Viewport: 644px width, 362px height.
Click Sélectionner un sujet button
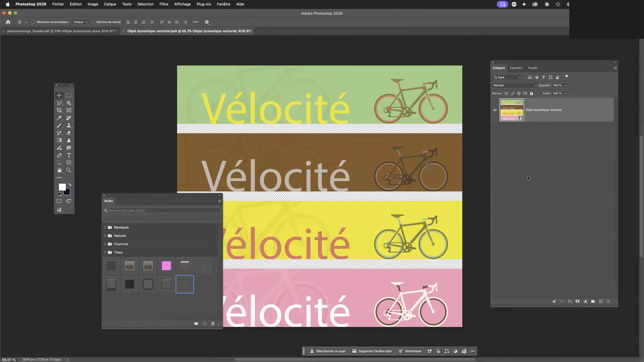coord(328,351)
